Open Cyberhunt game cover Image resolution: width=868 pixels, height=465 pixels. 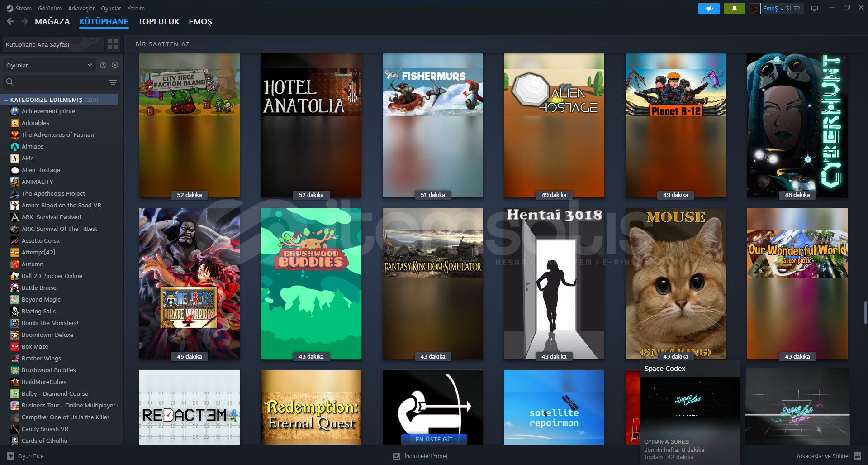[797, 125]
